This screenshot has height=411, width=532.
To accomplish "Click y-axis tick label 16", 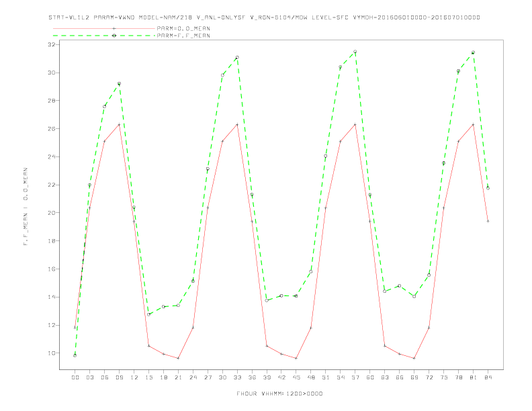I will [x=52, y=269].
